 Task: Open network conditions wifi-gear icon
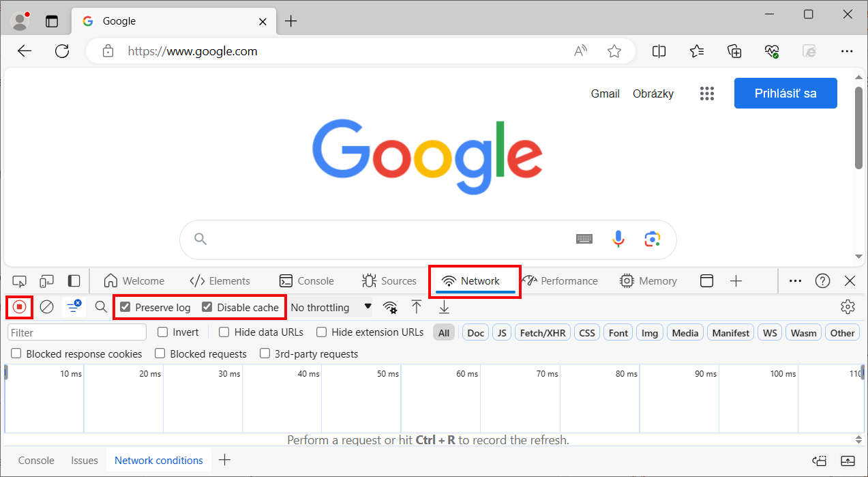(x=390, y=307)
